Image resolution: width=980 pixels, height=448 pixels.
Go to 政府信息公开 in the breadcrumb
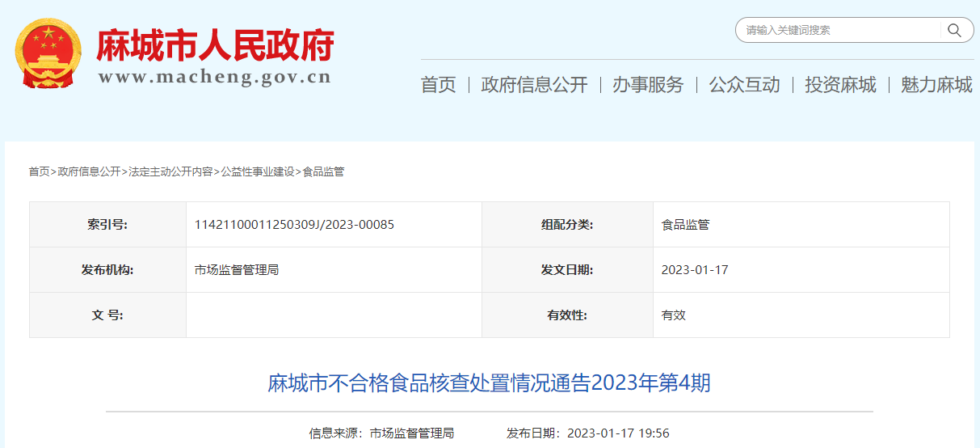(89, 171)
